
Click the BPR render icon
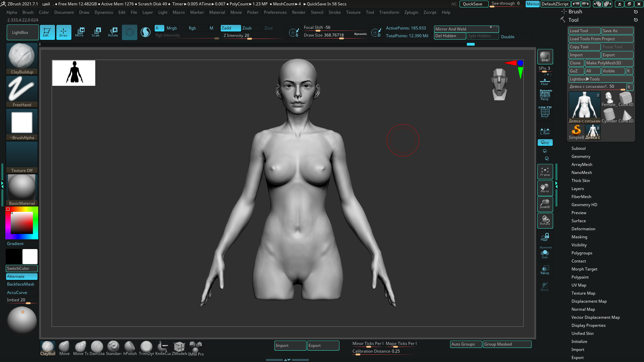545,56
